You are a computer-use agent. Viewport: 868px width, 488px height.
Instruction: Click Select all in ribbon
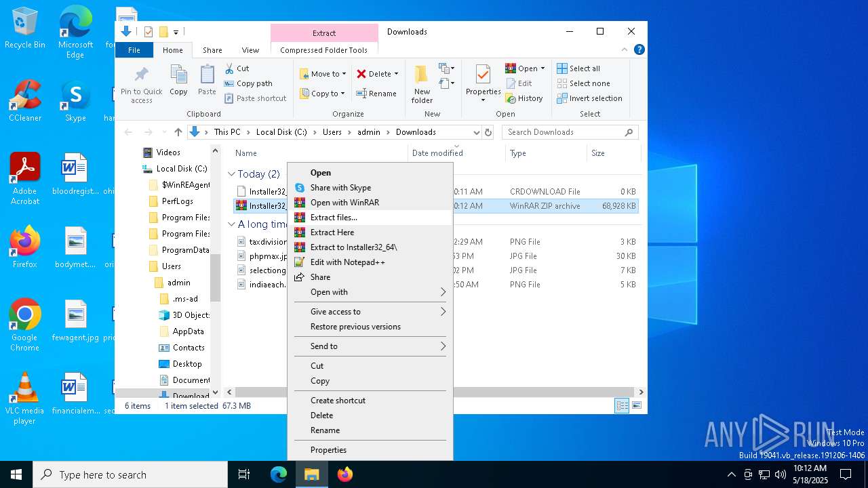[x=578, y=68]
